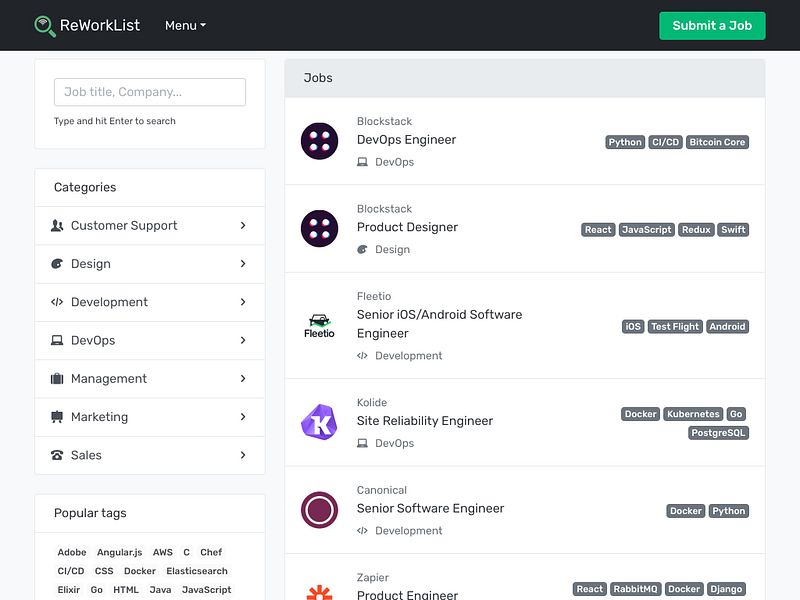Image resolution: width=800 pixels, height=600 pixels.
Task: Expand the Sales category chevron
Action: click(x=243, y=455)
